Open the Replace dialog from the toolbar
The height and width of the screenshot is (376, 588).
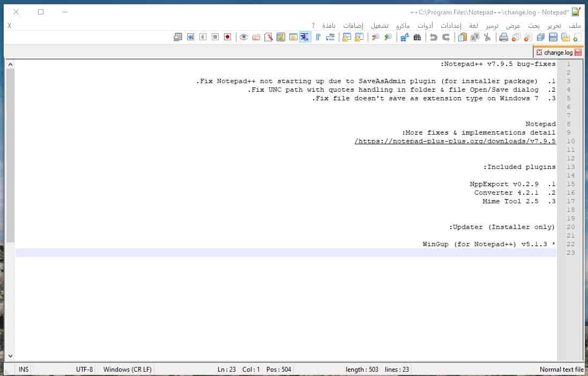click(405, 37)
